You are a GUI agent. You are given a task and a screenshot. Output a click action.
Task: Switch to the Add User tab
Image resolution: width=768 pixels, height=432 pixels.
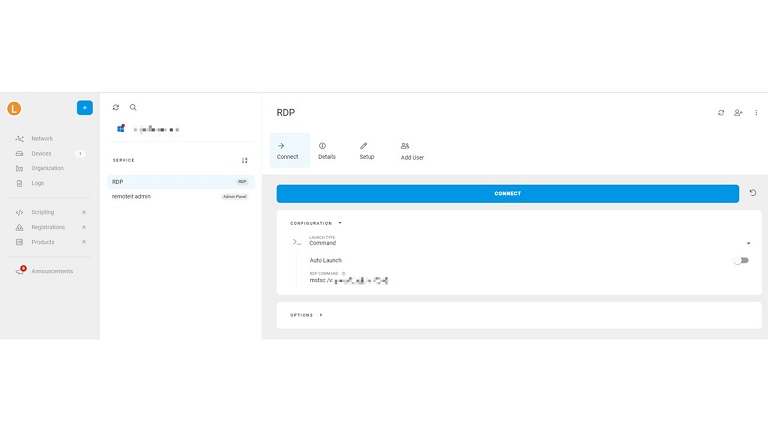tap(412, 151)
